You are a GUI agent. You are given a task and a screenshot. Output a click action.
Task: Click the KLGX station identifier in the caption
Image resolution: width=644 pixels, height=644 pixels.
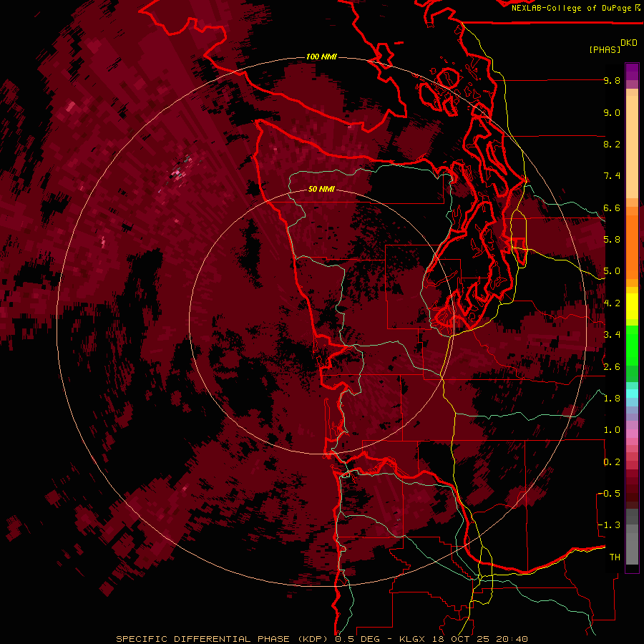[411, 639]
